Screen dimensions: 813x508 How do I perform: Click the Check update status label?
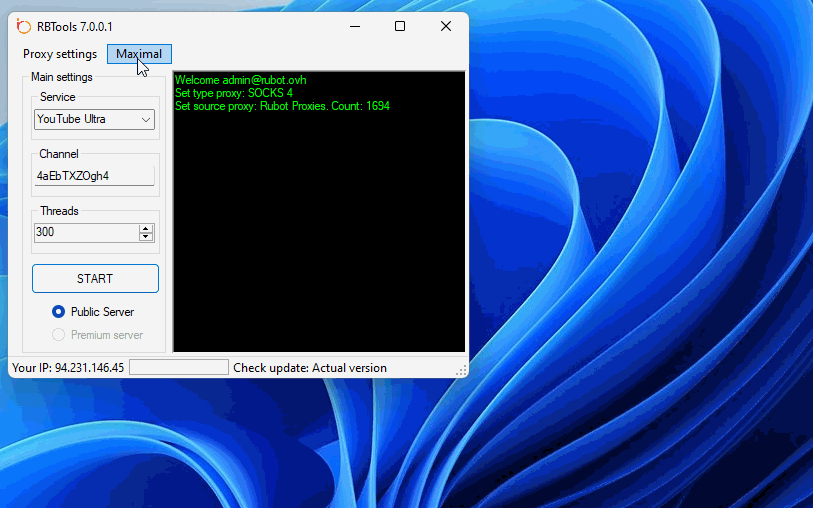pyautogui.click(x=309, y=368)
